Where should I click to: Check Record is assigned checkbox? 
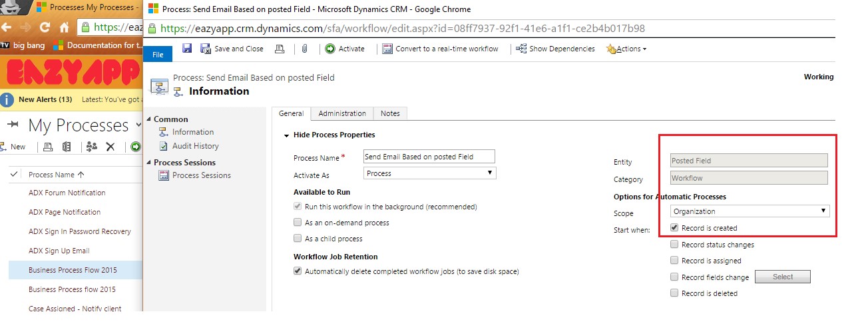coord(675,261)
